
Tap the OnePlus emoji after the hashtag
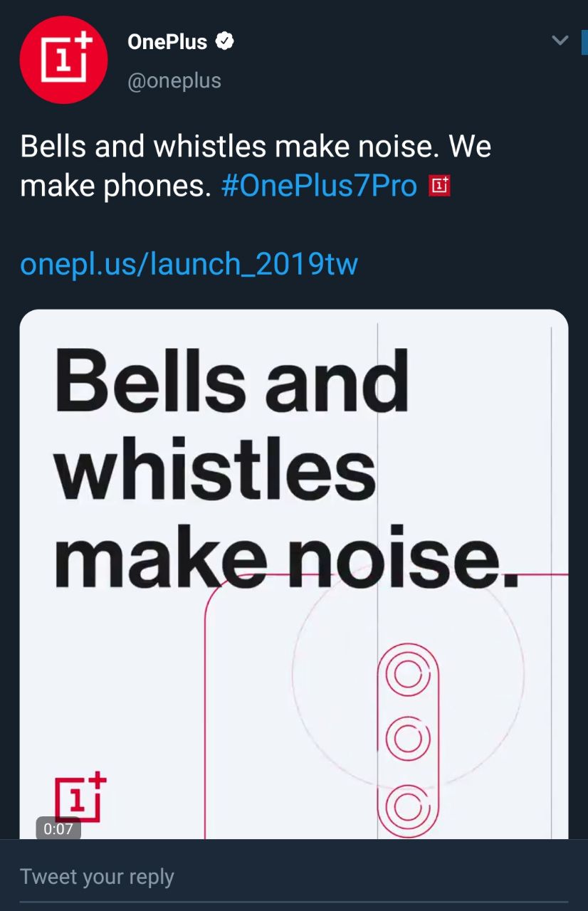click(439, 186)
